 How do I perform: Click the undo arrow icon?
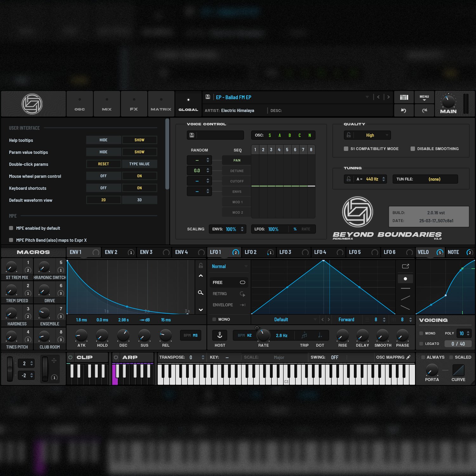click(x=403, y=110)
